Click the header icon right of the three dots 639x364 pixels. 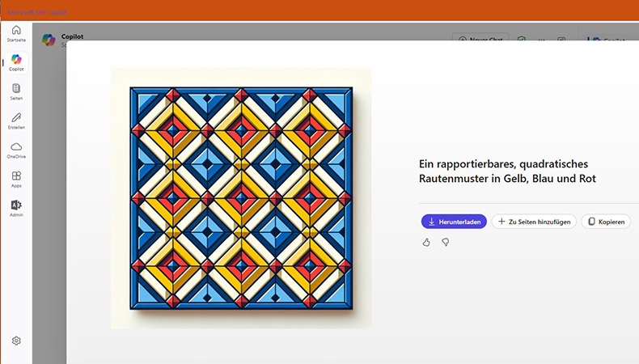[561, 39]
